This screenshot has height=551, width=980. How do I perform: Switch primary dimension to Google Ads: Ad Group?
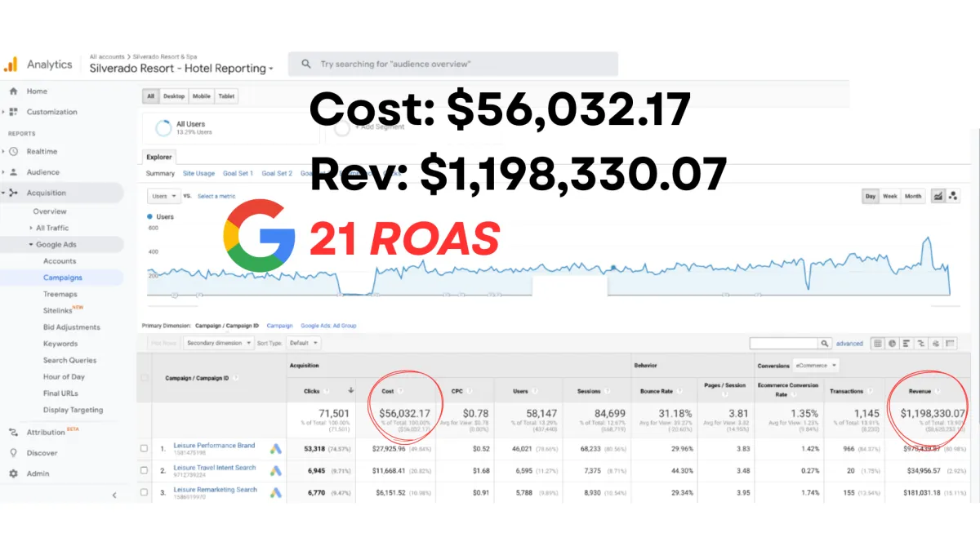coord(328,326)
